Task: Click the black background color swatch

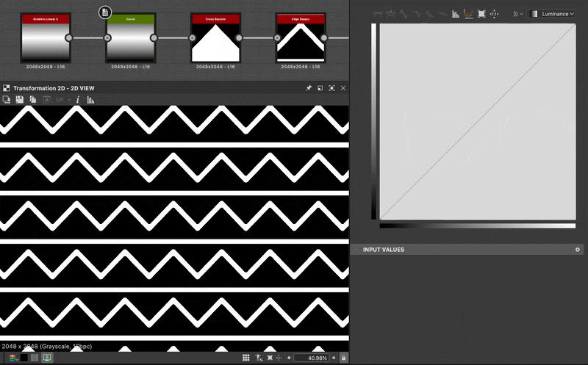Action: click(x=24, y=358)
